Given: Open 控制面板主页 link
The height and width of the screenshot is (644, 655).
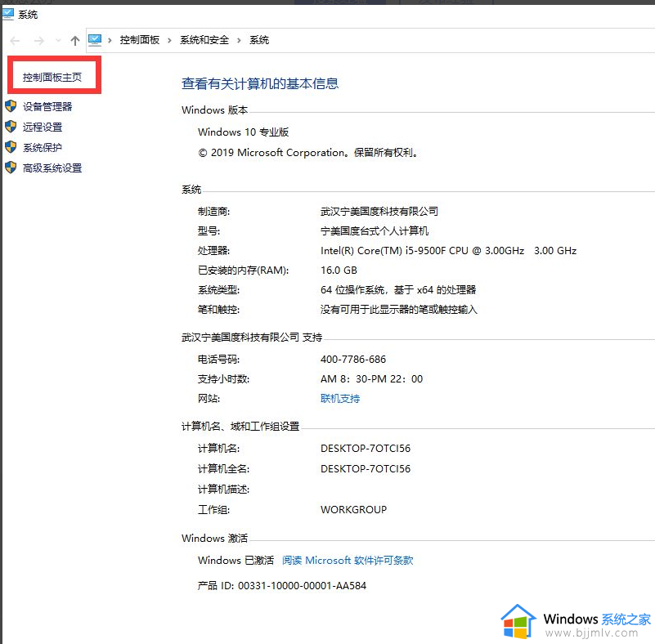Looking at the screenshot, I should (52, 77).
